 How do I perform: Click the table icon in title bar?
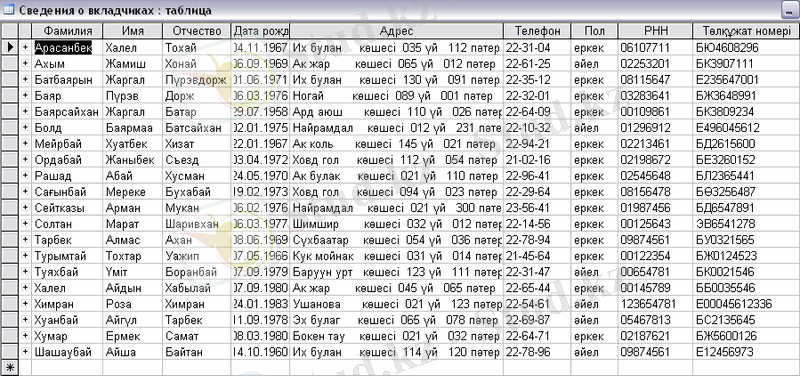(8, 10)
